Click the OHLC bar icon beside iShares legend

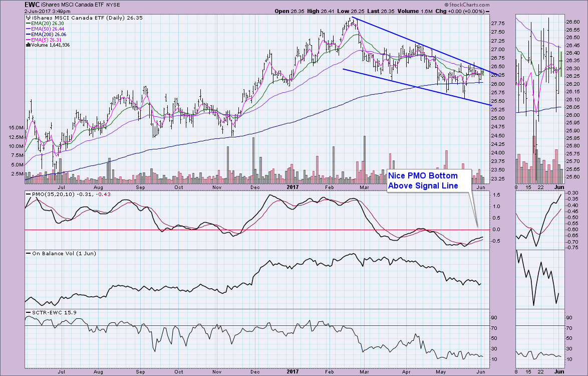point(28,18)
